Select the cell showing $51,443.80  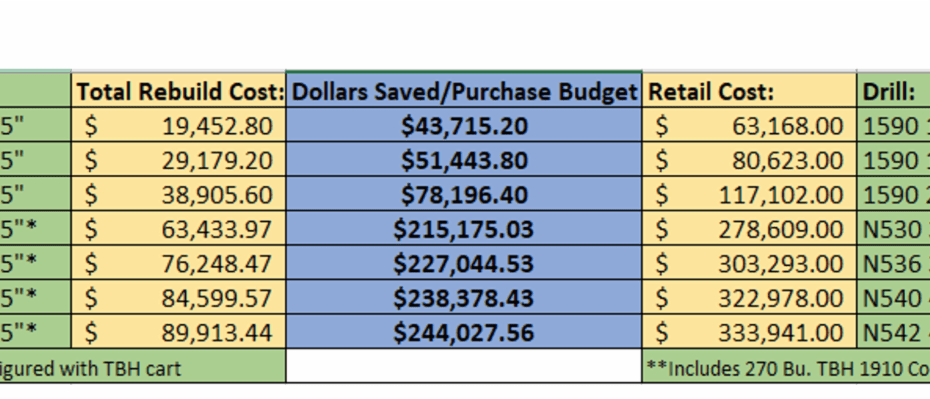point(464,159)
